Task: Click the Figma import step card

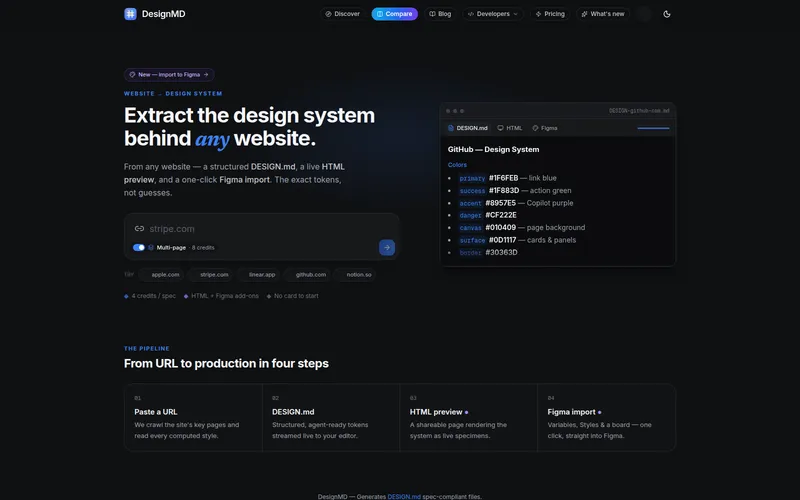Action: click(x=607, y=418)
